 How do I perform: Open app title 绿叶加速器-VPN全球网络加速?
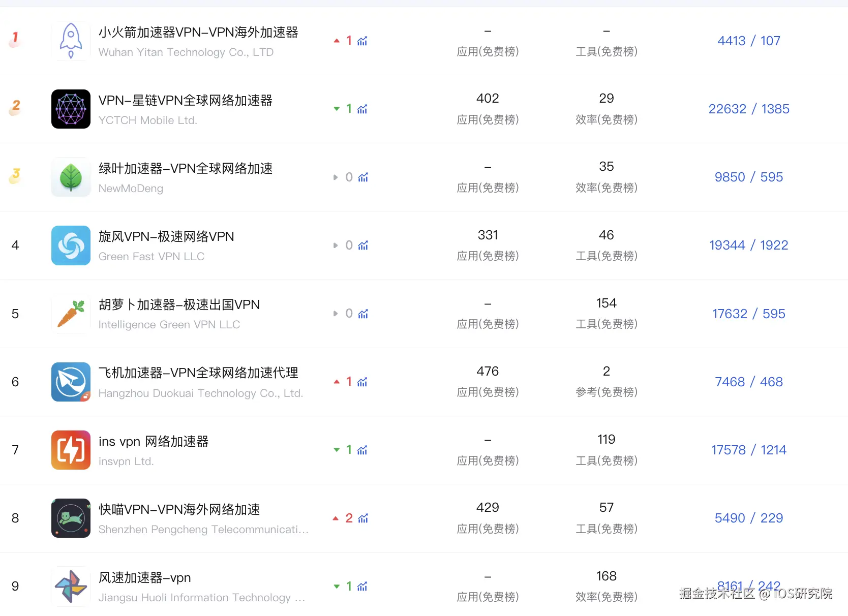click(186, 168)
